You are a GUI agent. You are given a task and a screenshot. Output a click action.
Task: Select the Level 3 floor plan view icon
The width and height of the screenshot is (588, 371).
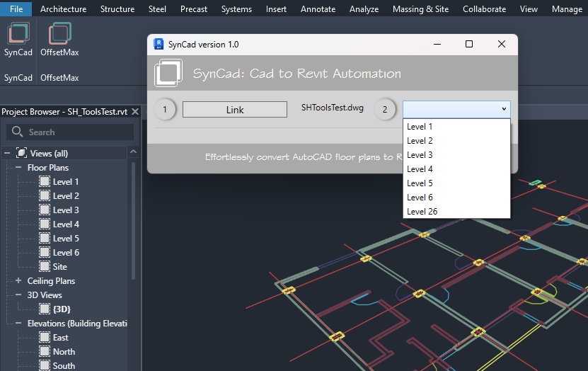point(45,210)
